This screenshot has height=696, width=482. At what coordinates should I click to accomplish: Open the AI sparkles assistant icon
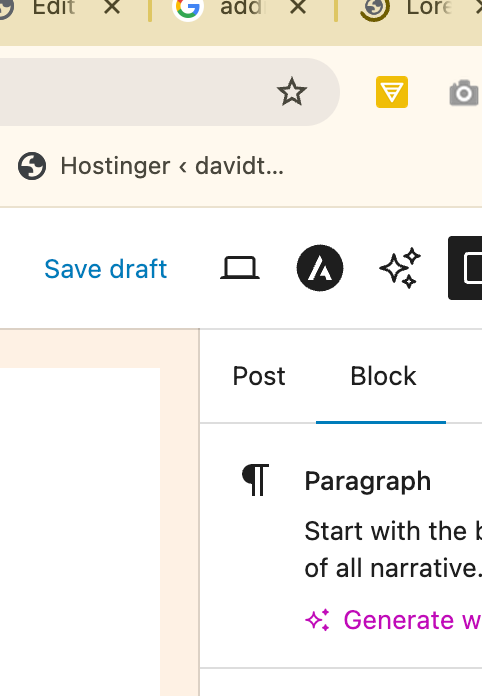pyautogui.click(x=400, y=268)
